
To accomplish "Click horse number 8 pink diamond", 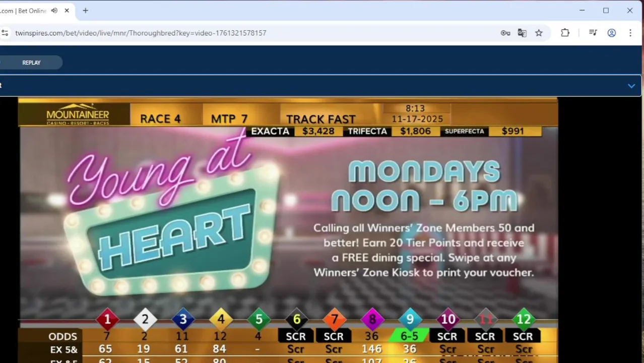I will pos(372,319).
